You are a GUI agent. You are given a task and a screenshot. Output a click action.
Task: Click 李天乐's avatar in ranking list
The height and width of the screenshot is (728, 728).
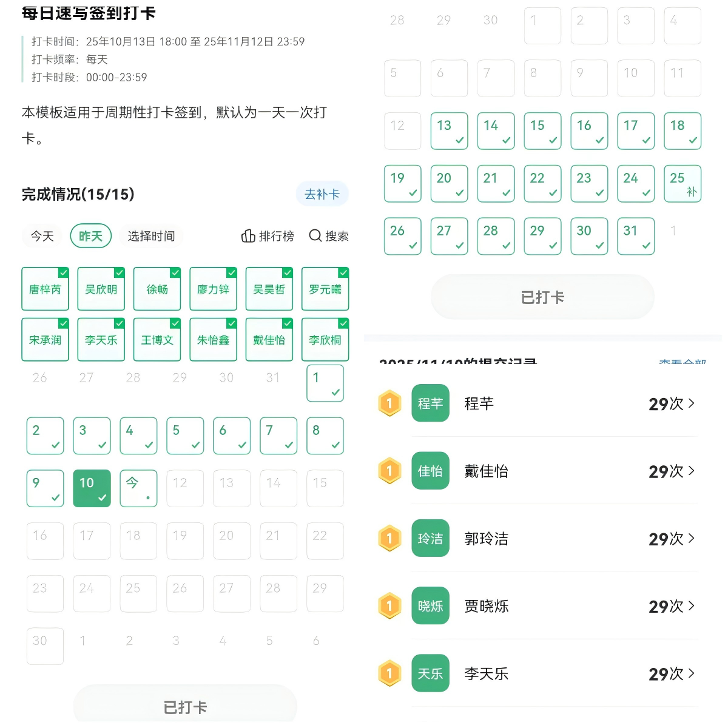[x=430, y=673]
